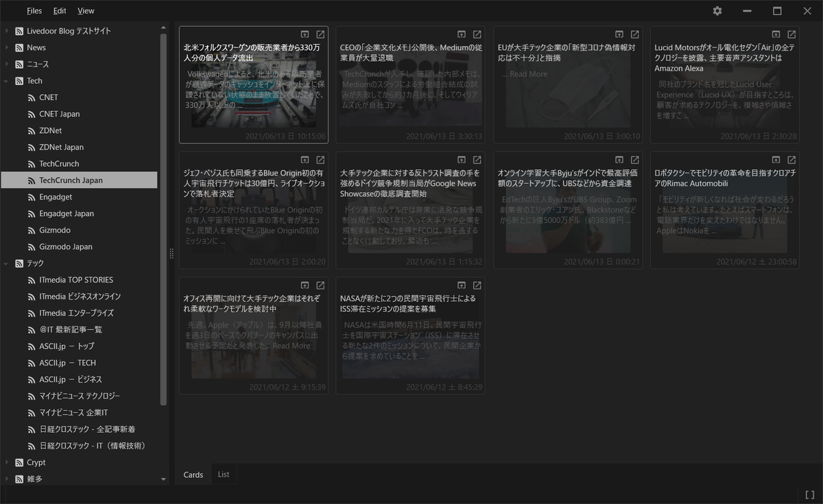Share the Byju's funding article

coord(618,159)
